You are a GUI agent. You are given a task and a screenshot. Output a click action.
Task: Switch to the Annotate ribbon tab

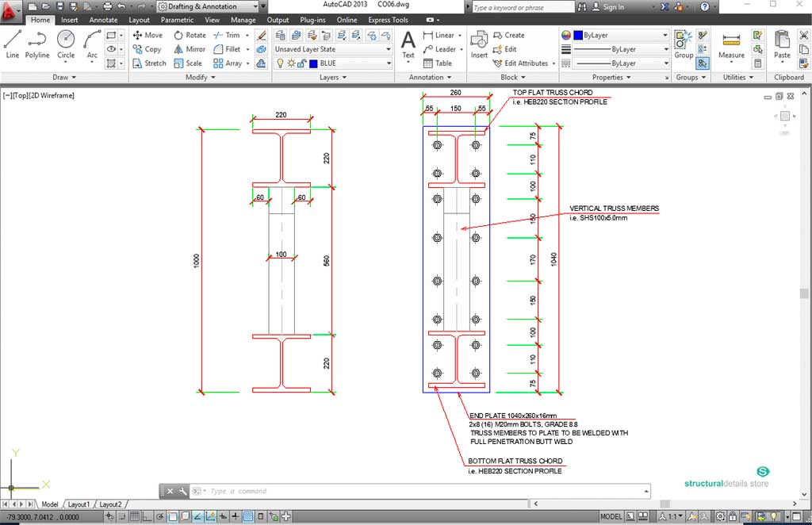pyautogui.click(x=103, y=20)
